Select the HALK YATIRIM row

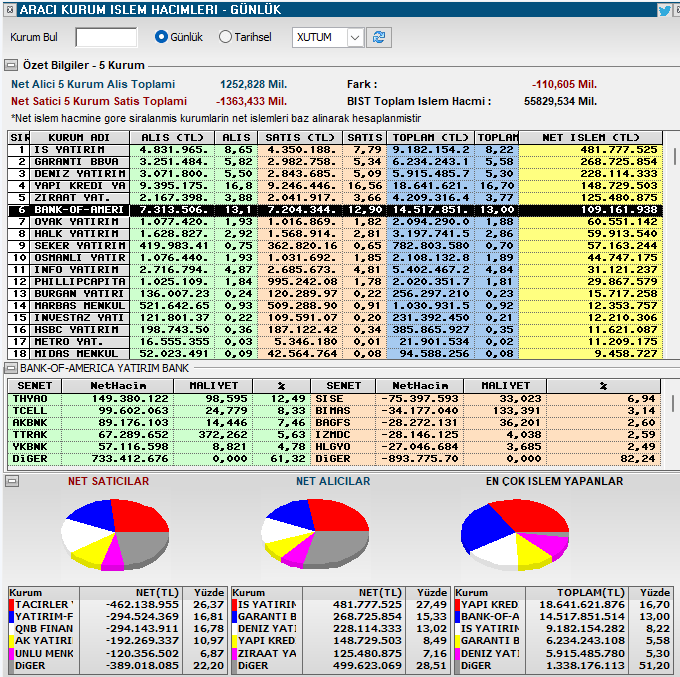tap(335, 234)
